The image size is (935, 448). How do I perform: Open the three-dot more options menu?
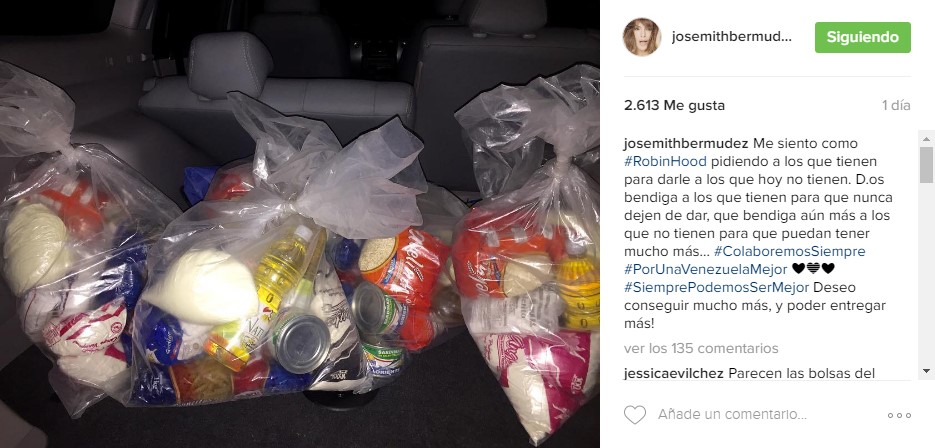pos(899,415)
